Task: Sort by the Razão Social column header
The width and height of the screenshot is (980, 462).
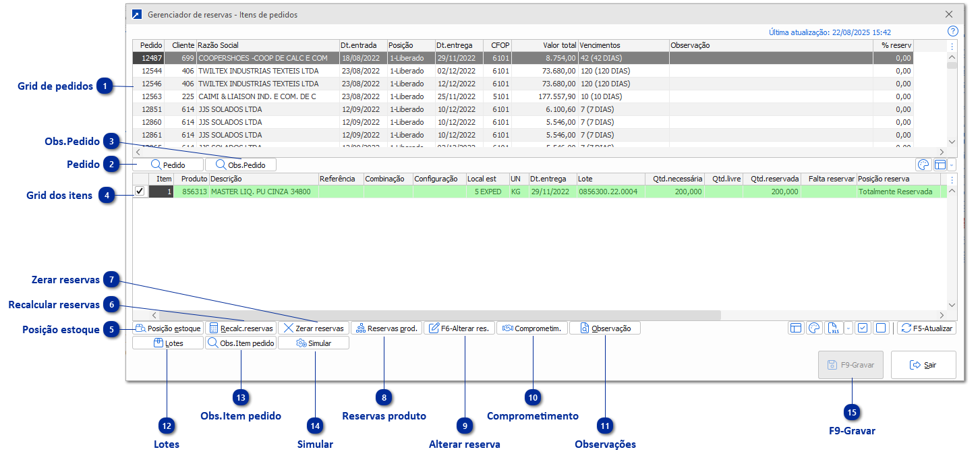Action: [266, 45]
